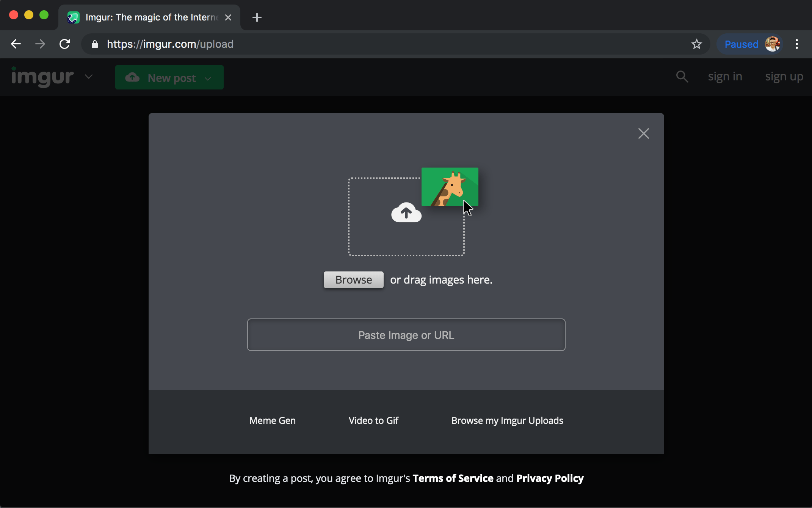Go back to previous page
Image resolution: width=812 pixels, height=508 pixels.
pos(16,44)
